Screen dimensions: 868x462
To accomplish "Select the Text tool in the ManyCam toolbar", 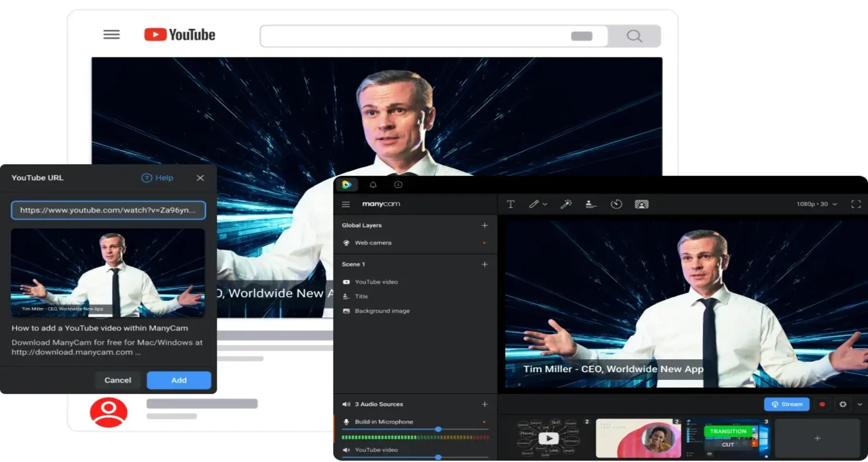I will coord(510,204).
